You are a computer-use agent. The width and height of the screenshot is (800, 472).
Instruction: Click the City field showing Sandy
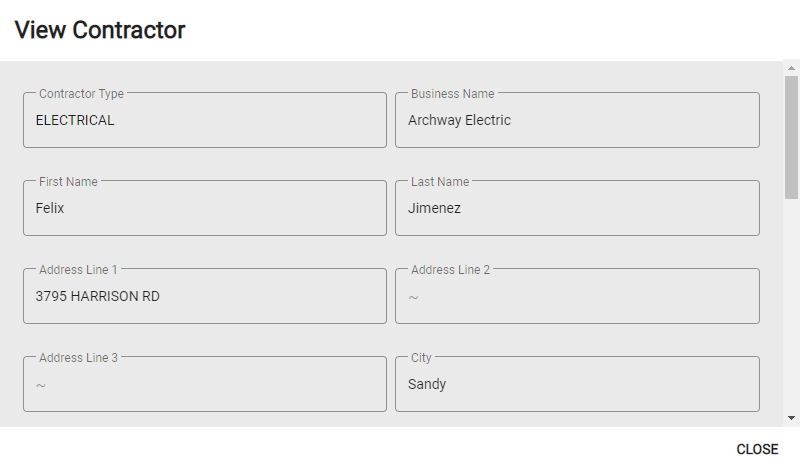click(x=577, y=384)
